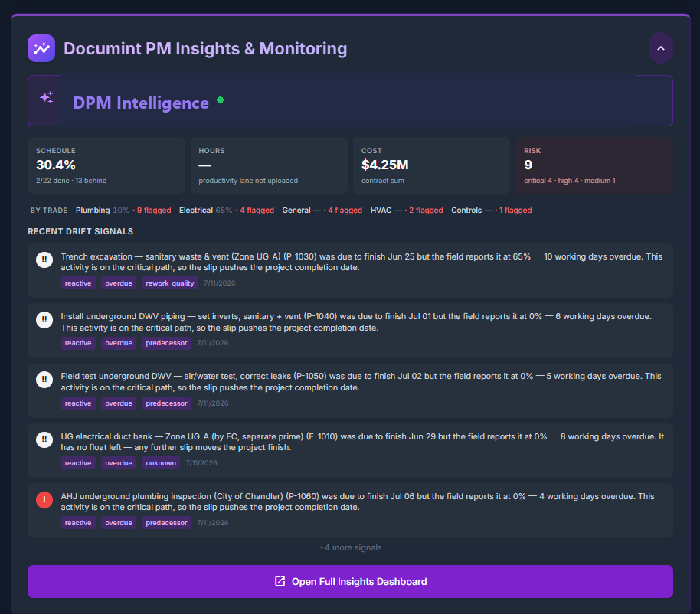Image resolution: width=700 pixels, height=614 pixels.
Task: Click the Documint PM Insights & Monitoring title
Action: point(205,48)
